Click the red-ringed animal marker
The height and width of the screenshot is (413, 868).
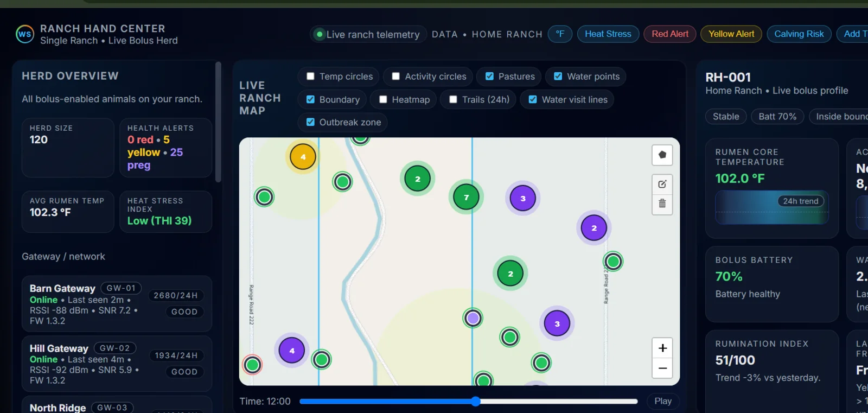(252, 365)
